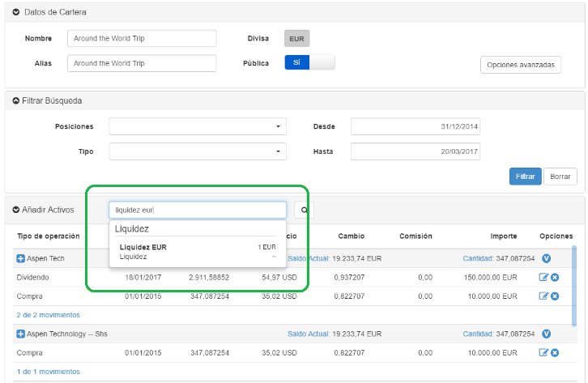Delete Aspen Tech Compra movement
This screenshot has width=588, height=383.
coord(555,296)
